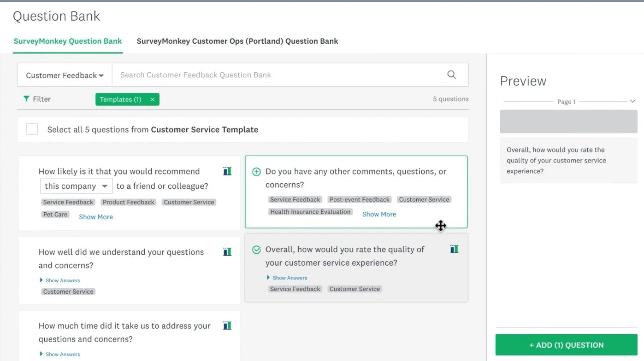644x361 pixels.
Task: Click benchmark icon on time to address question
Action: tap(227, 326)
